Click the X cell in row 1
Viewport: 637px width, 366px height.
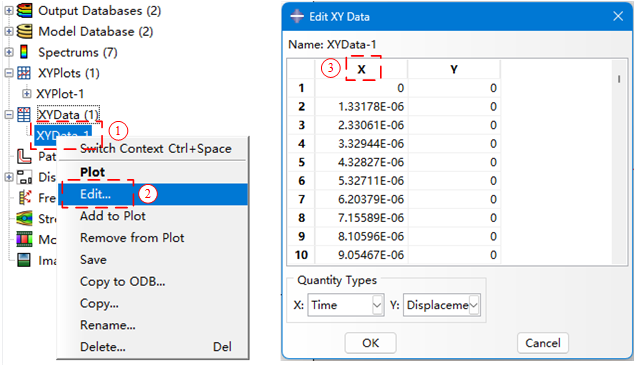pos(361,88)
